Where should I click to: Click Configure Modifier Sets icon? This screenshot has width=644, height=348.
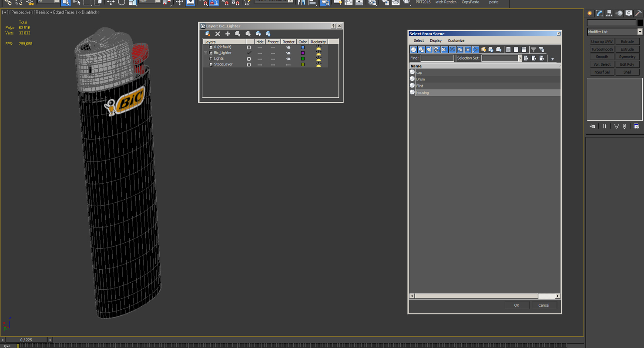[637, 126]
